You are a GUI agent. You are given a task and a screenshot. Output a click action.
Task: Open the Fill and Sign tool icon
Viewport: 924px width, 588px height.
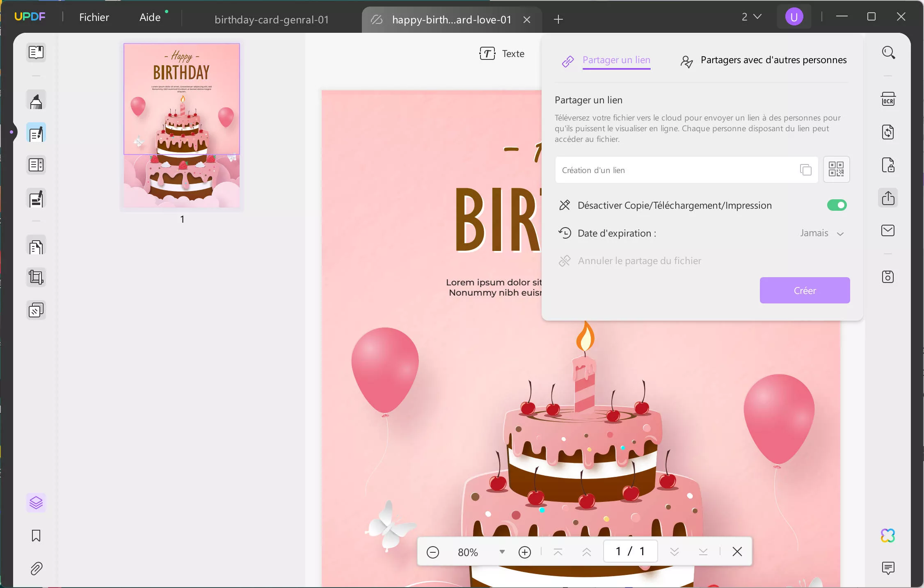36,199
